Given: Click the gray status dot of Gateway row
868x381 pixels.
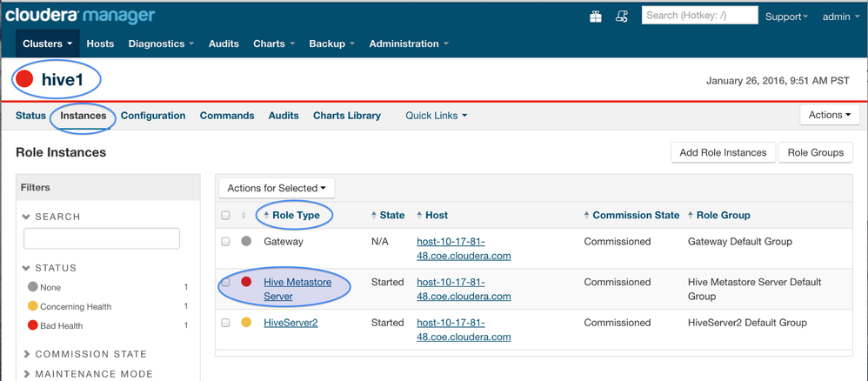Looking at the screenshot, I should click(x=246, y=242).
